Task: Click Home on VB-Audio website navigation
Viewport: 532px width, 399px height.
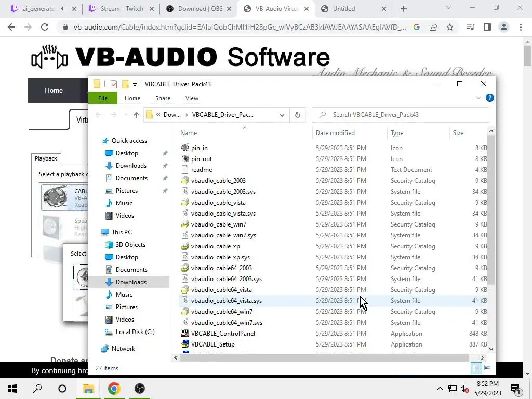Action: pos(54,90)
